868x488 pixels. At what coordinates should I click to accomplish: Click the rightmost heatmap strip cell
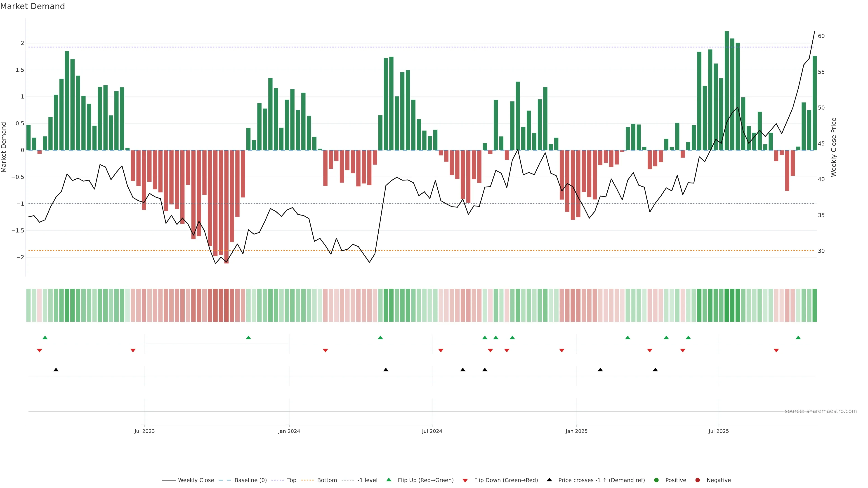[814, 305]
